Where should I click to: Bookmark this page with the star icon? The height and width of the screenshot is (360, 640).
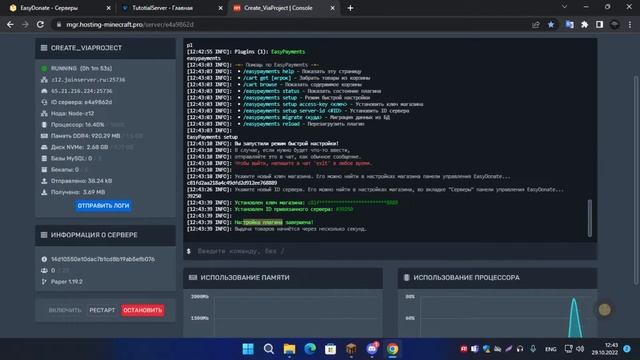click(x=551, y=24)
